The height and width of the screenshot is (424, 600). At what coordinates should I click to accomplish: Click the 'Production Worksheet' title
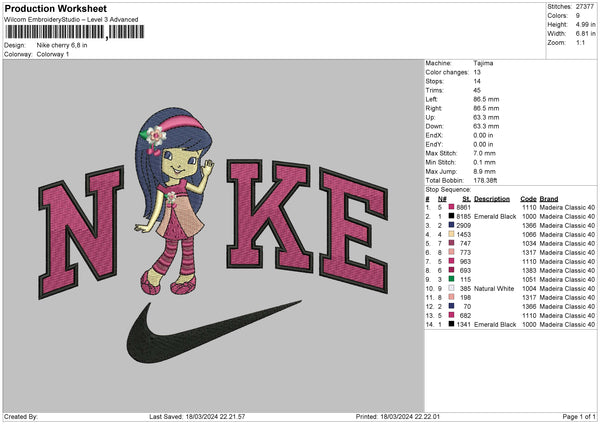[55, 8]
